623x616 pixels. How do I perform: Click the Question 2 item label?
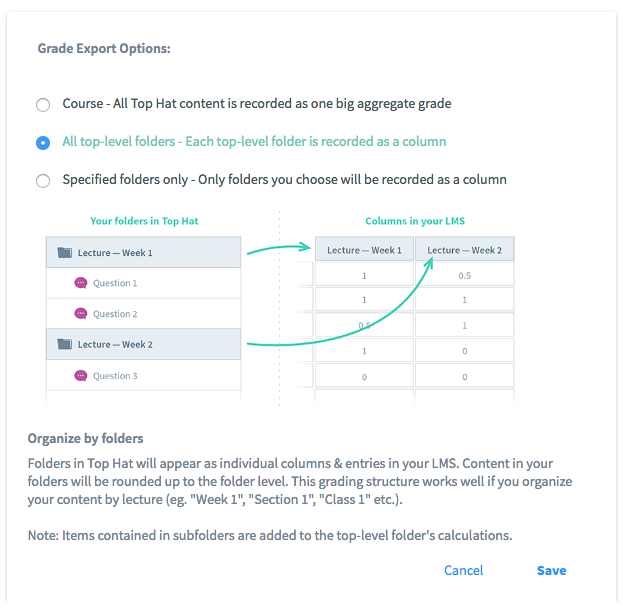pyautogui.click(x=115, y=314)
